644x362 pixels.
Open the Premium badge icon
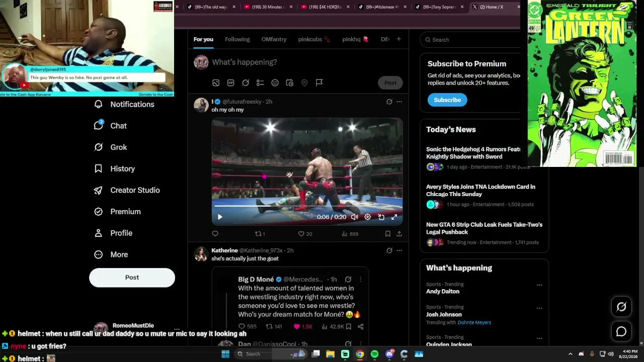pyautogui.click(x=99, y=212)
